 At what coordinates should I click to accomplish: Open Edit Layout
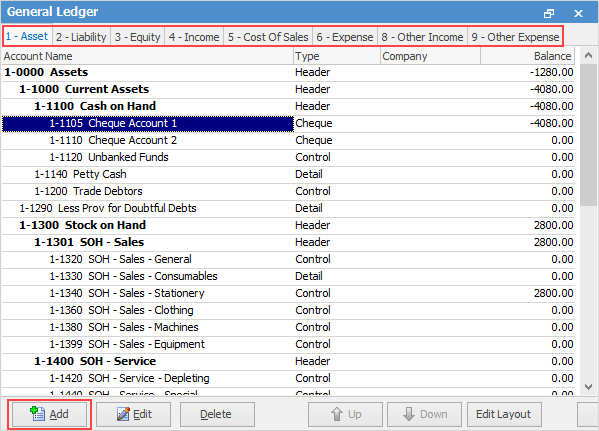coord(504,414)
